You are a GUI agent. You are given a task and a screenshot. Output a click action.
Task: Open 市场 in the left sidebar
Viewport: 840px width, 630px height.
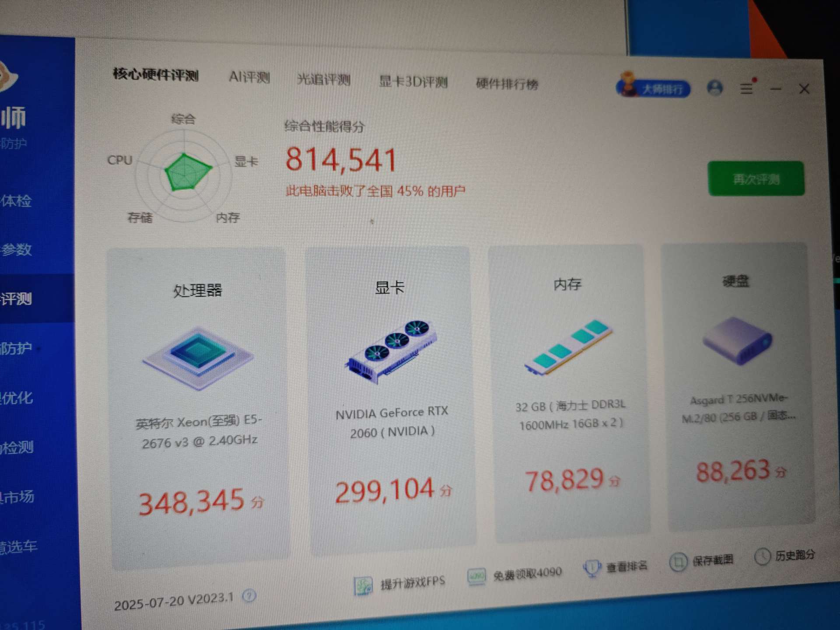coord(17,497)
